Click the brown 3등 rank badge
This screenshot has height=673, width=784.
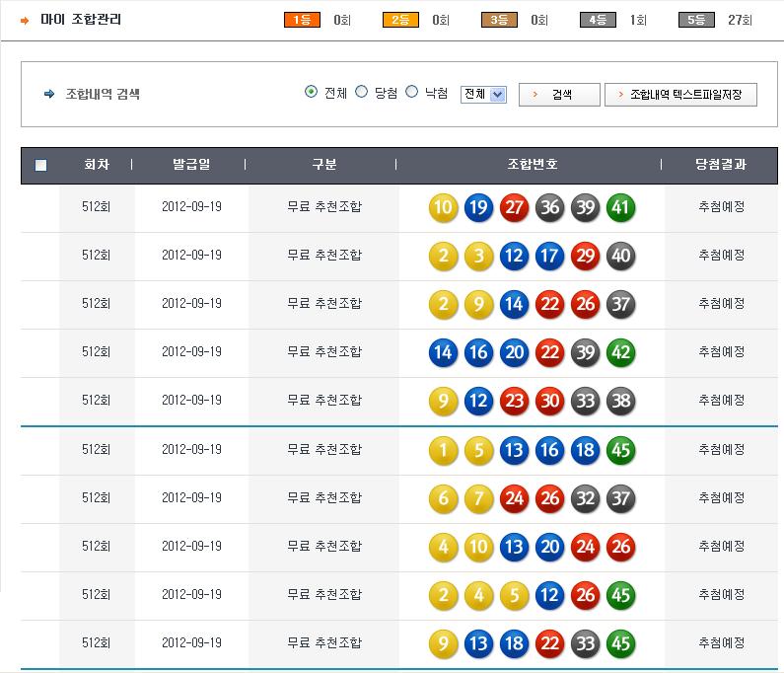[x=499, y=20]
